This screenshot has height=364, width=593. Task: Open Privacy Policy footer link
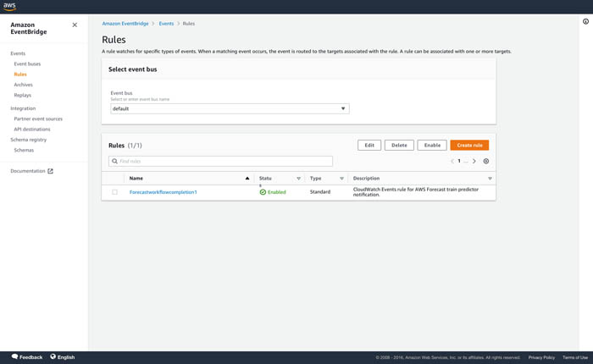[541, 357]
